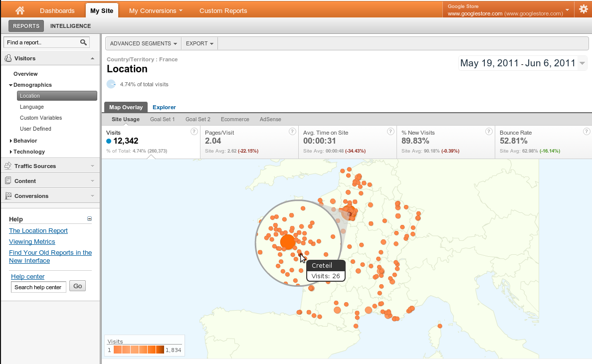Click the % New Visits help icon
This screenshot has width=592, height=364.
pos(489,132)
